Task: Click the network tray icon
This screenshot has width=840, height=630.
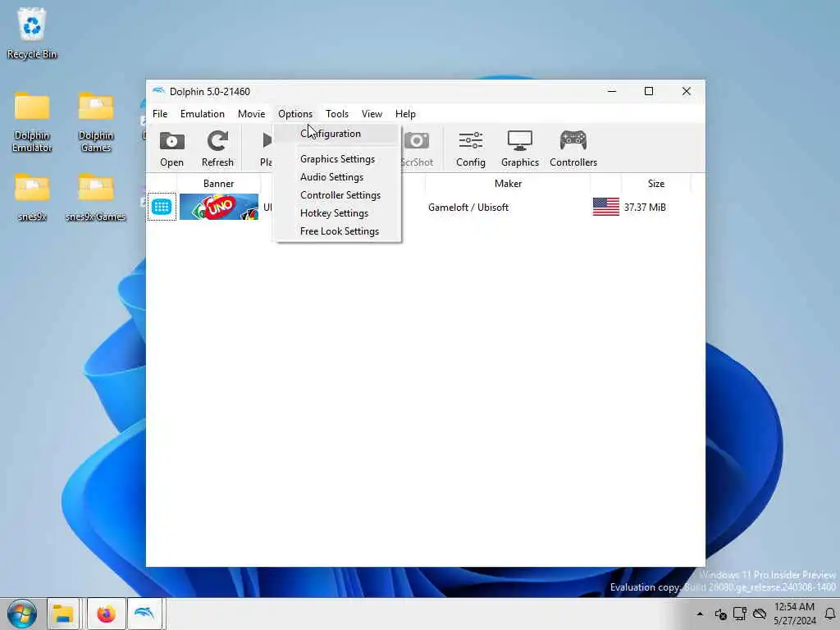Action: (740, 614)
